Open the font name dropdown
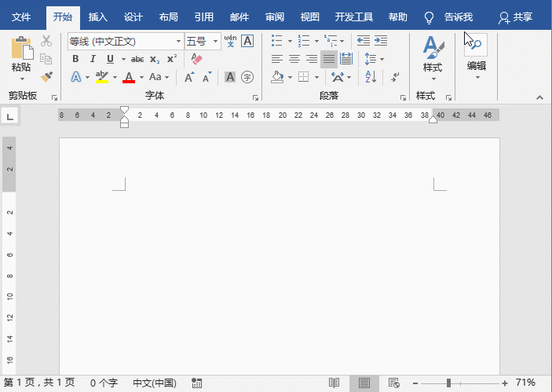The height and width of the screenshot is (392, 552). (178, 41)
